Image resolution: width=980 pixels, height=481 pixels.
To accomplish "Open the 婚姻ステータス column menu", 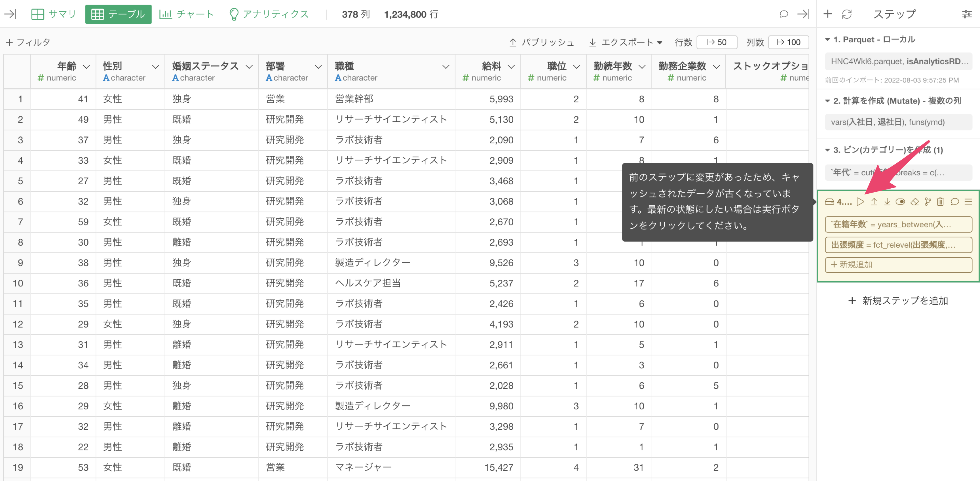I will [x=249, y=67].
